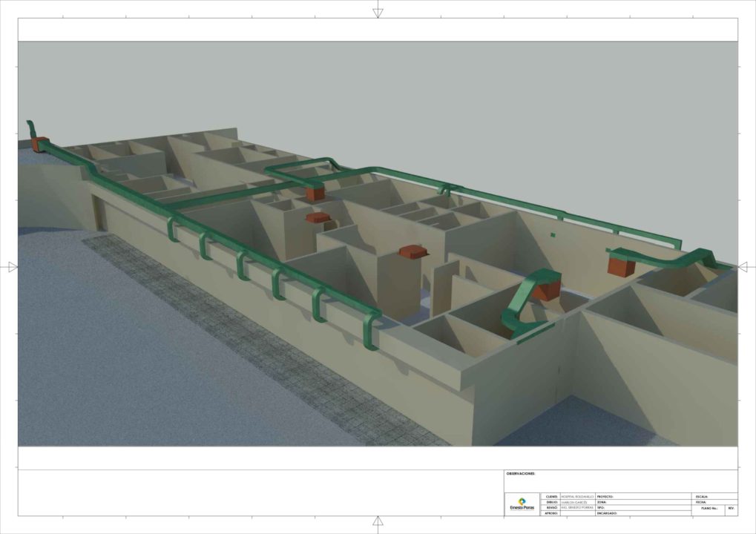This screenshot has width=756, height=534.
Task: Click the REV. revision cell
Action: tap(732, 509)
